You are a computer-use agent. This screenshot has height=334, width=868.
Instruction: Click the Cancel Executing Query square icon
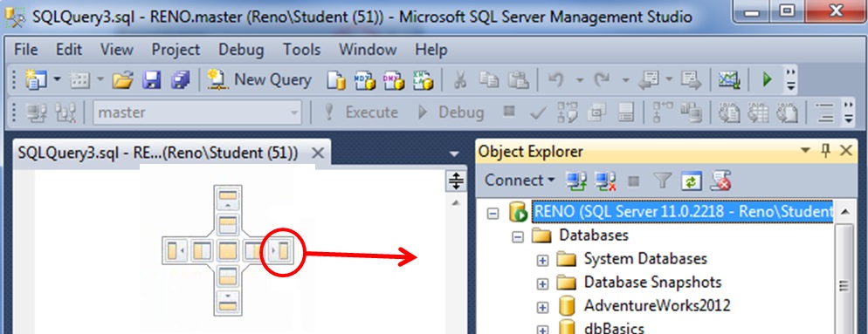(508, 112)
